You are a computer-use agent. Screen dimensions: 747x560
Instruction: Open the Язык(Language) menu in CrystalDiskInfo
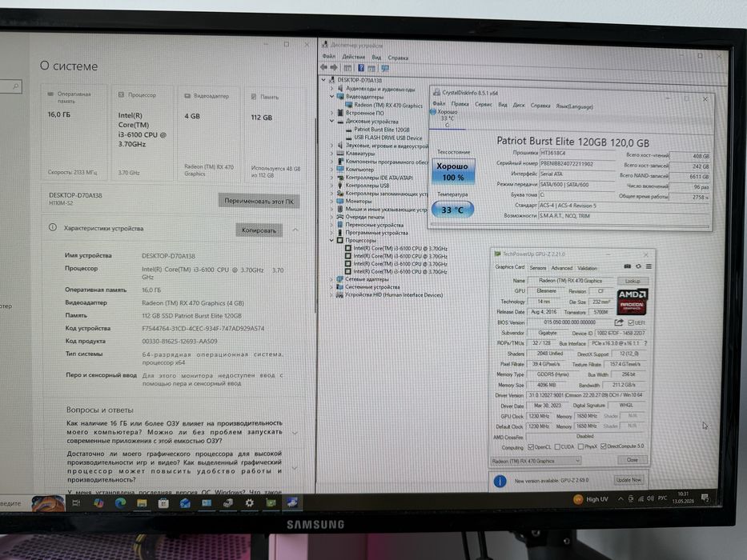(x=574, y=106)
